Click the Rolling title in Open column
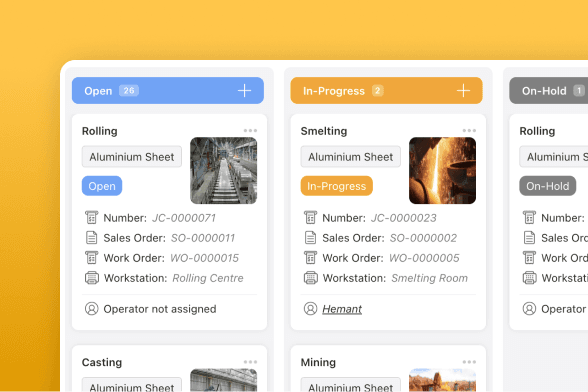Image resolution: width=588 pixels, height=392 pixels. click(x=100, y=131)
